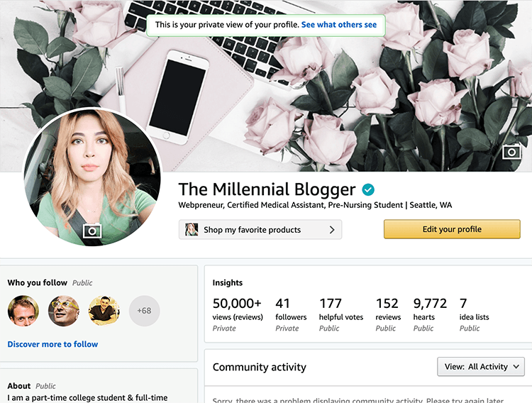This screenshot has width=532, height=403.
Task: Click the +68 more followed circle
Action: tap(144, 311)
